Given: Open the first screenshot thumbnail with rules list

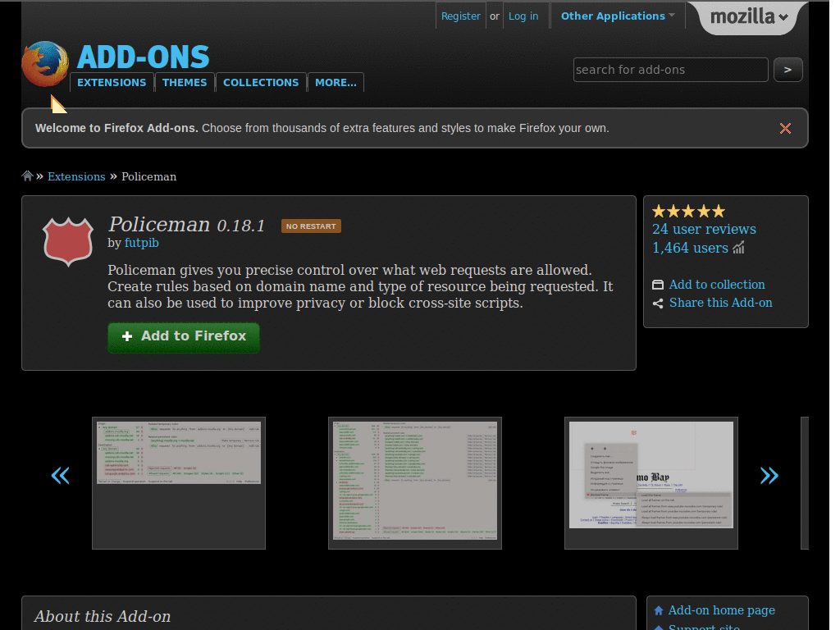Looking at the screenshot, I should (x=178, y=482).
